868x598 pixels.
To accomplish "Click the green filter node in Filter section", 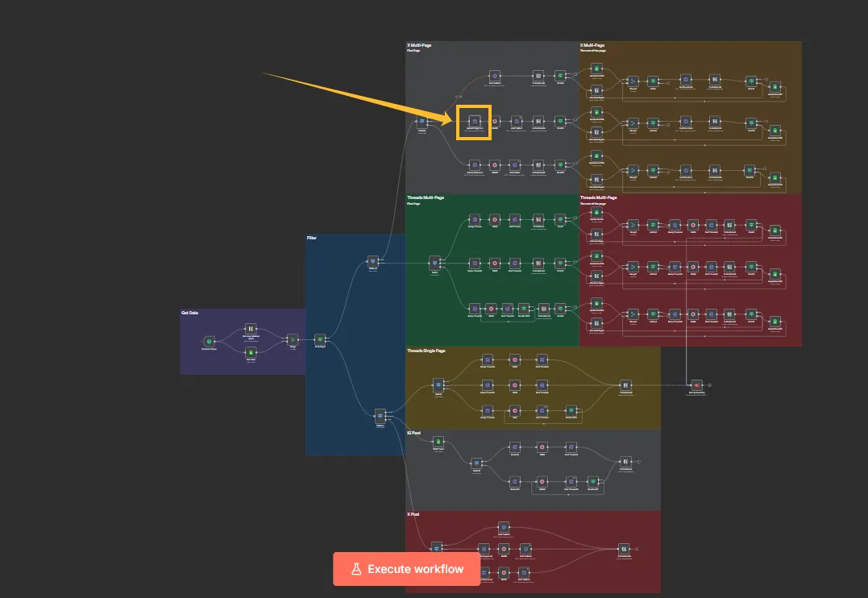I will 319,339.
